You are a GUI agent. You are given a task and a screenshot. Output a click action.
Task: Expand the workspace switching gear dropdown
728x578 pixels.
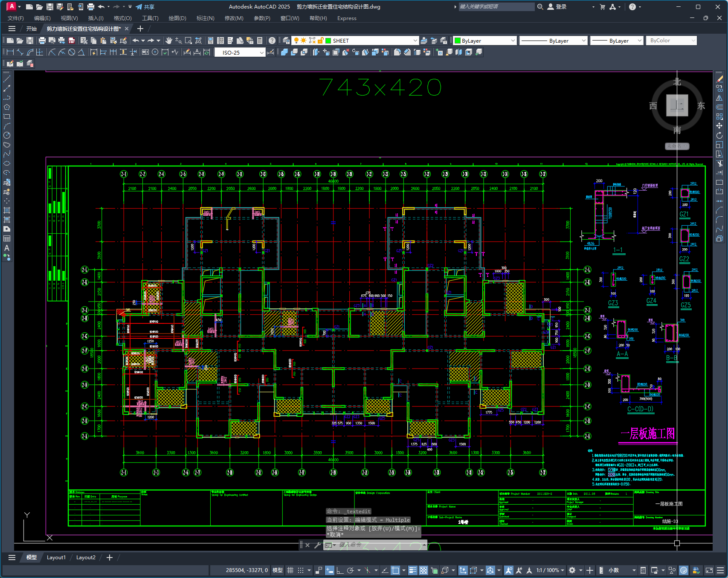click(x=581, y=570)
